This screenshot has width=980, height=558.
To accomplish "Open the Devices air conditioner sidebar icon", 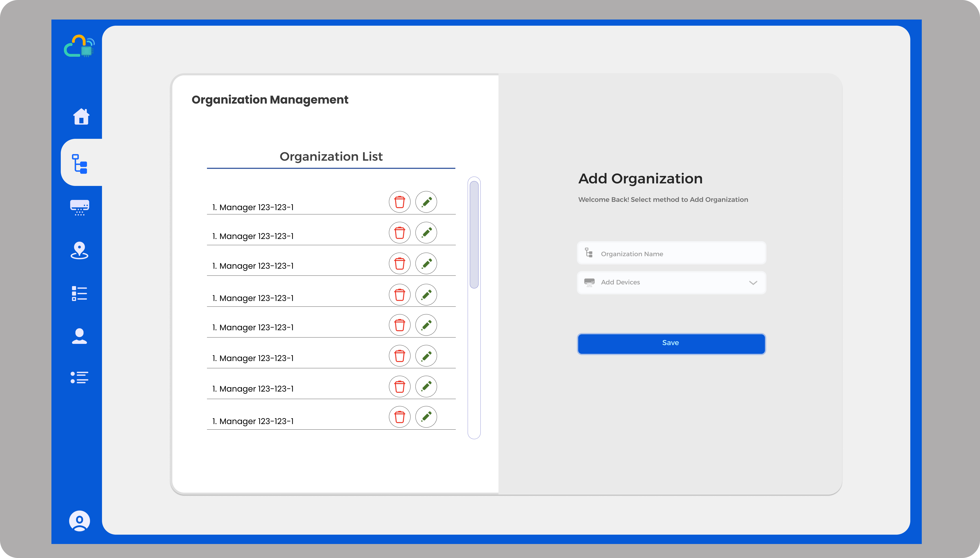I will [x=80, y=207].
